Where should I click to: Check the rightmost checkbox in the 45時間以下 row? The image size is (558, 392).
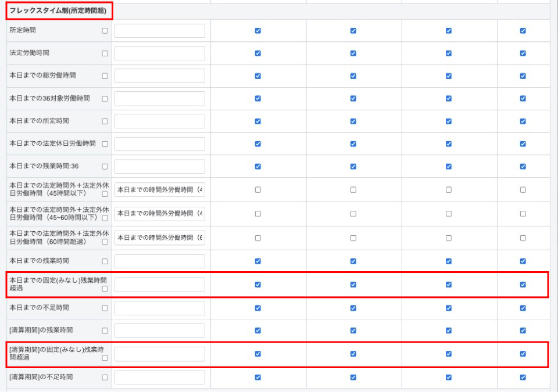523,189
